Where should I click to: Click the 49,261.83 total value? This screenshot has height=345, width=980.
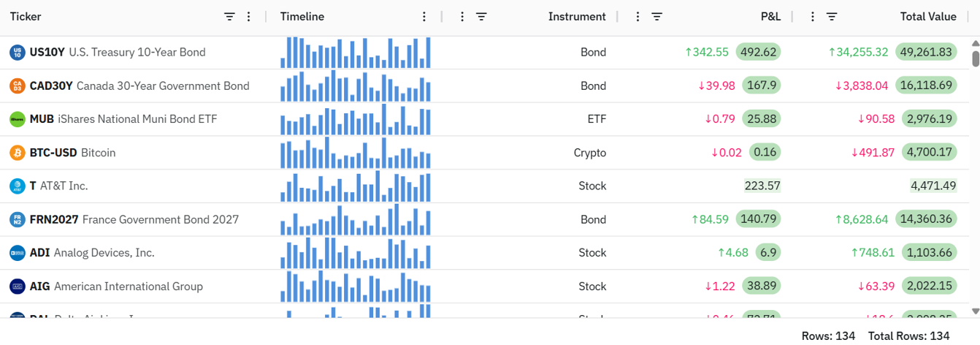point(926,53)
